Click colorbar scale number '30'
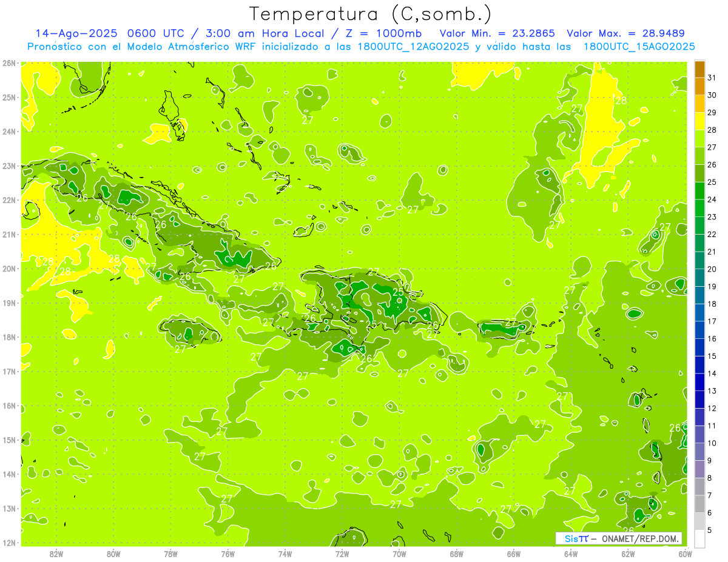Screen dimensions: 728x562 point(712,95)
